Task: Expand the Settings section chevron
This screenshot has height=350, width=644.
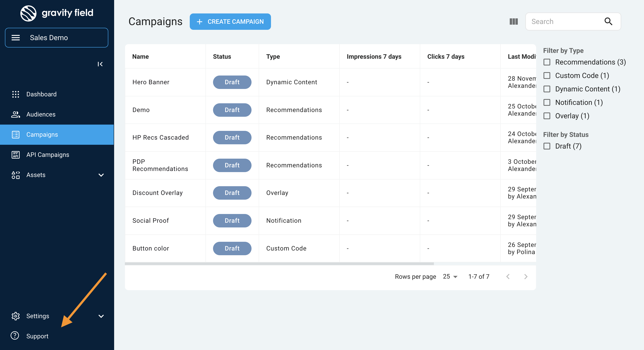Action: [101, 316]
